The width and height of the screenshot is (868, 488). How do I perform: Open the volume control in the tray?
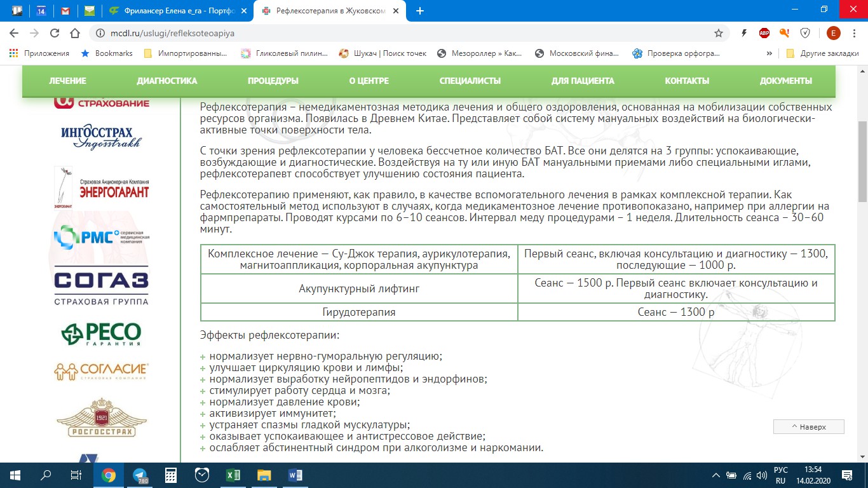763,475
